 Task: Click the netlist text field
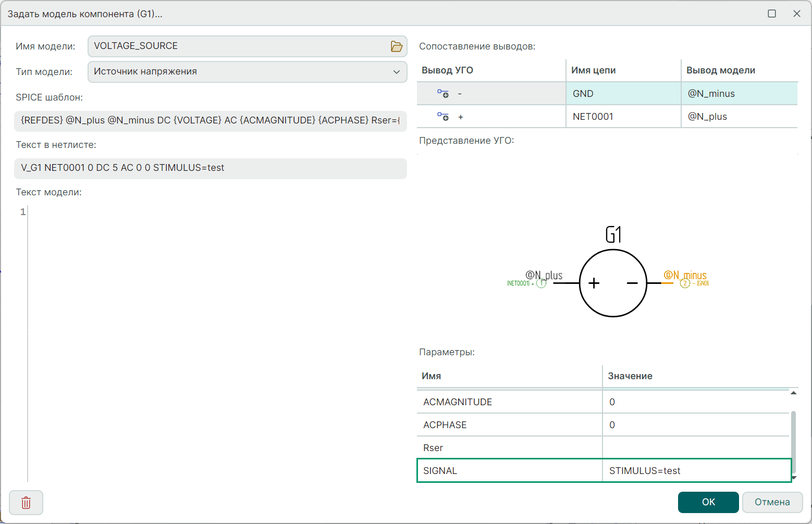210,168
